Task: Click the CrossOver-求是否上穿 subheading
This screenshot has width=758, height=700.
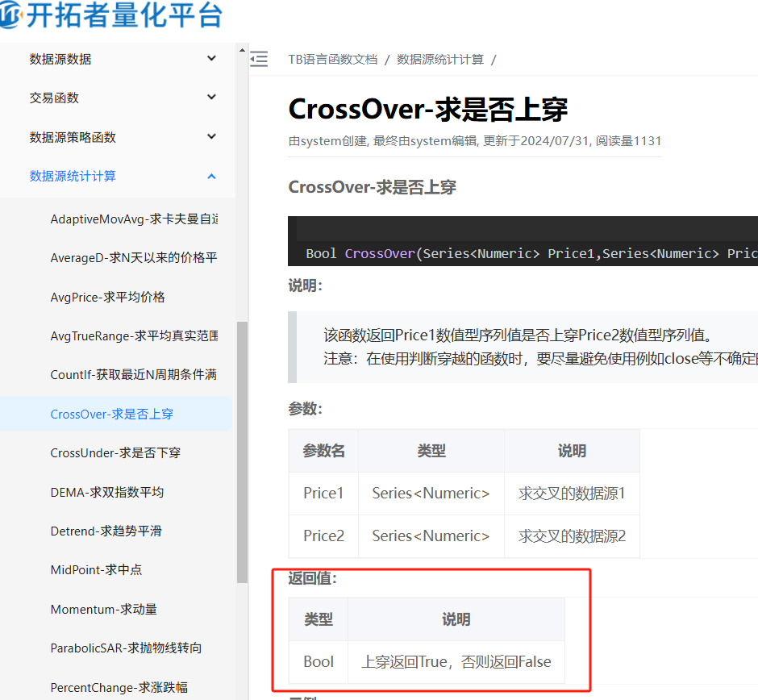Action: (373, 187)
